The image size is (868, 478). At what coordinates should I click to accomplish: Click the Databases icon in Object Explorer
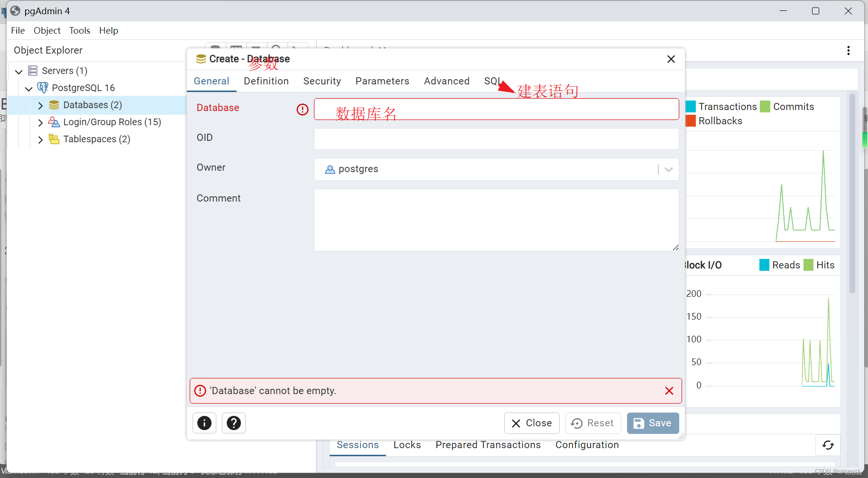click(54, 105)
